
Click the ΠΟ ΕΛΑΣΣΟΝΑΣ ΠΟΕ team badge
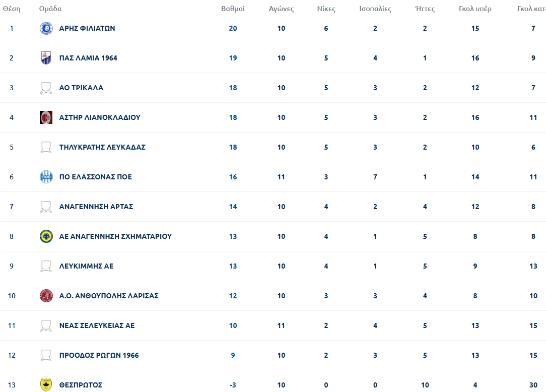(x=46, y=177)
